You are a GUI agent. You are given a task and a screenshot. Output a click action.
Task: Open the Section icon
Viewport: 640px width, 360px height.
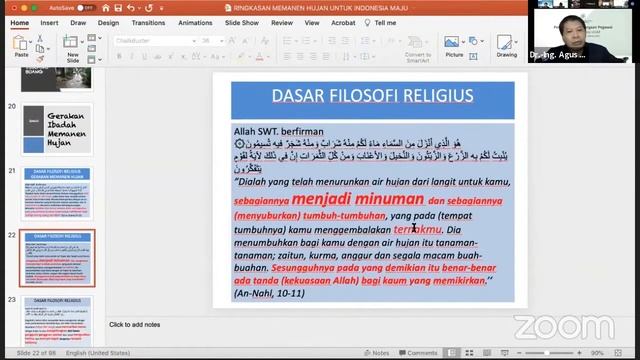[x=92, y=60]
